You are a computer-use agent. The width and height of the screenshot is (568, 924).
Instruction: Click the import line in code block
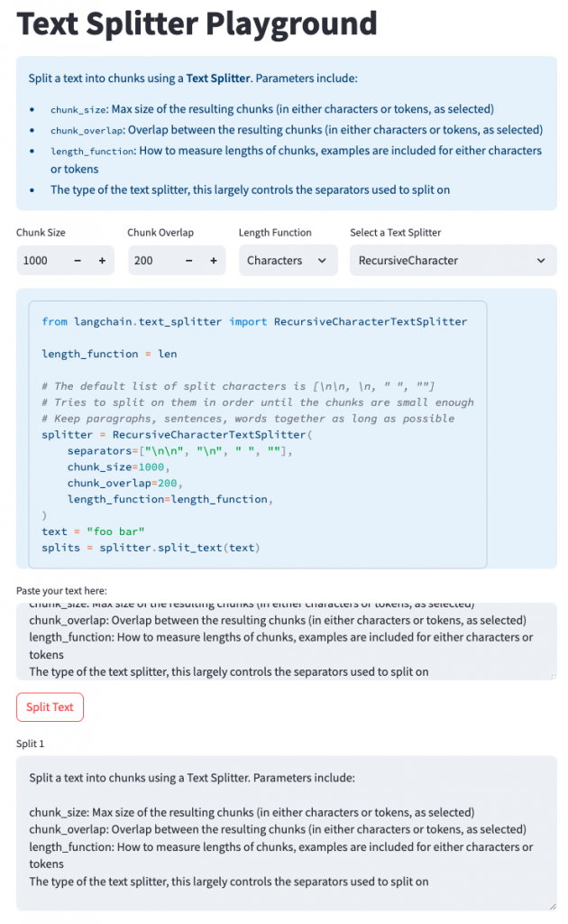(254, 321)
